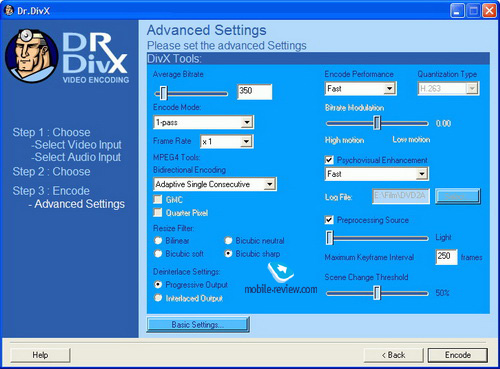Viewport: 500px width, 369px height.
Task: Click the Scene Change Threshold slider handle
Action: click(377, 293)
